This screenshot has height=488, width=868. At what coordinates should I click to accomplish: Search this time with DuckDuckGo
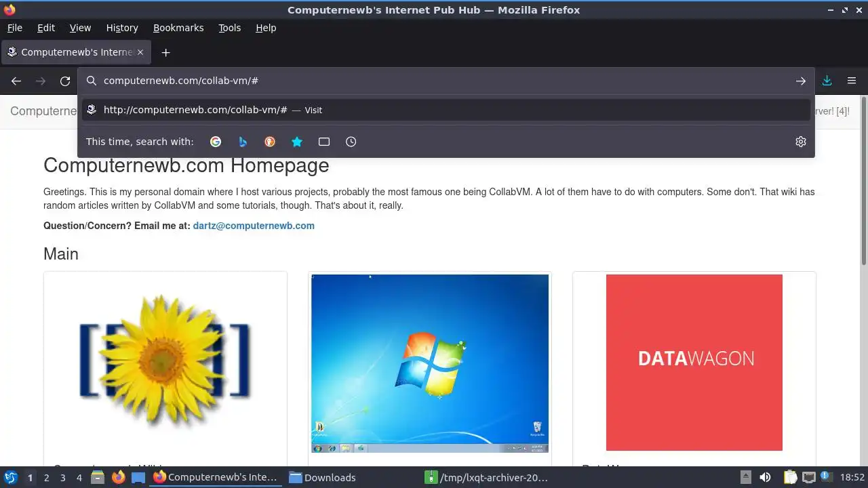270,142
